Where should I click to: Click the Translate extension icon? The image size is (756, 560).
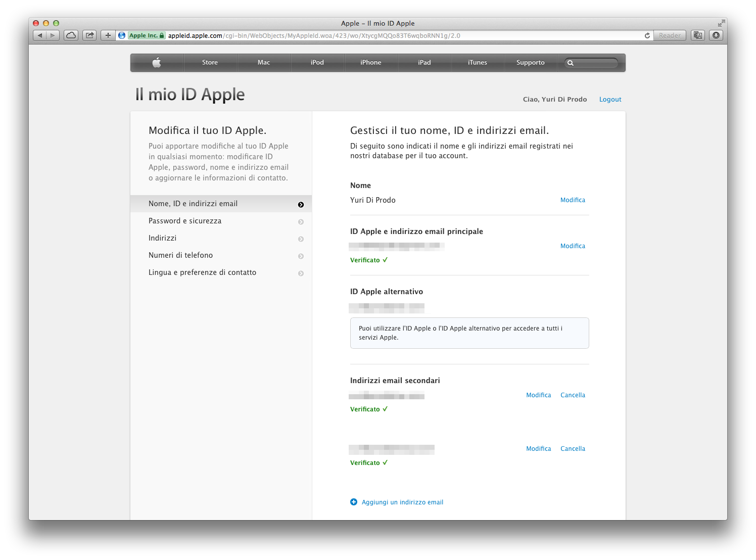click(x=698, y=35)
